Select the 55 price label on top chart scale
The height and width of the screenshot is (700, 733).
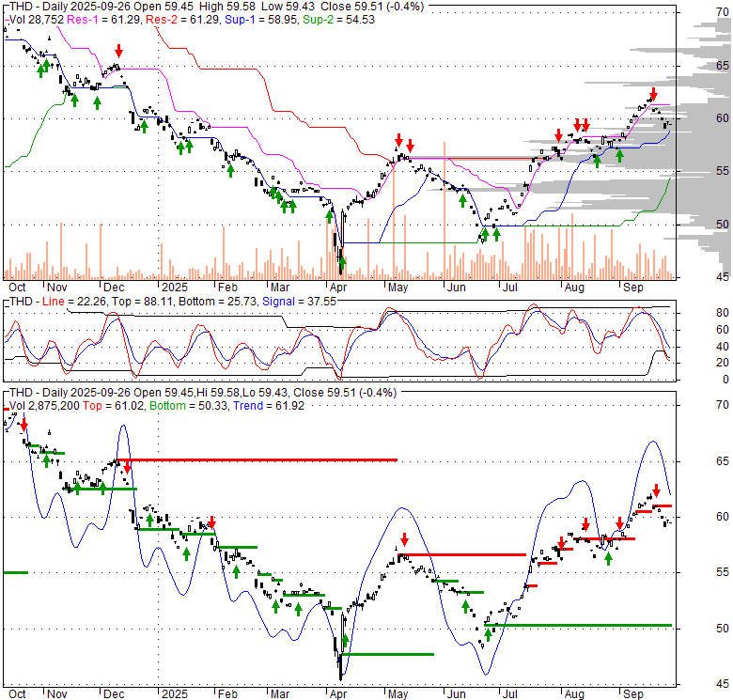[723, 171]
